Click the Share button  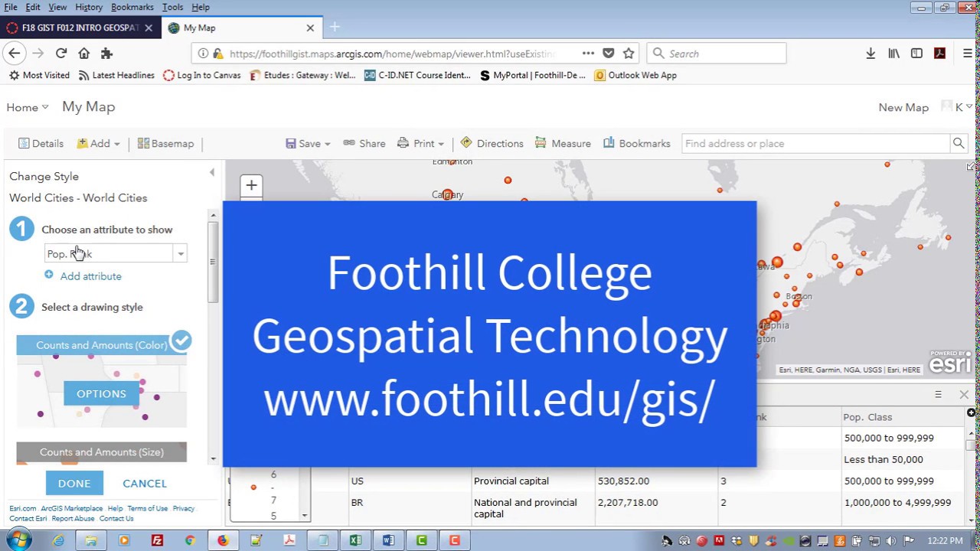[364, 143]
